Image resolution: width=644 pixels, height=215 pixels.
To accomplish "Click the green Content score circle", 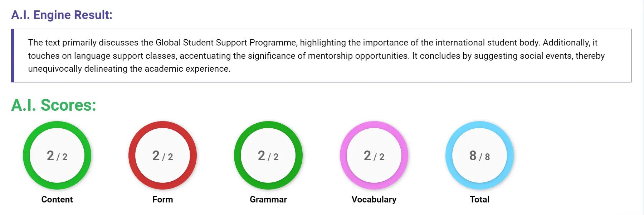I will [x=57, y=155].
